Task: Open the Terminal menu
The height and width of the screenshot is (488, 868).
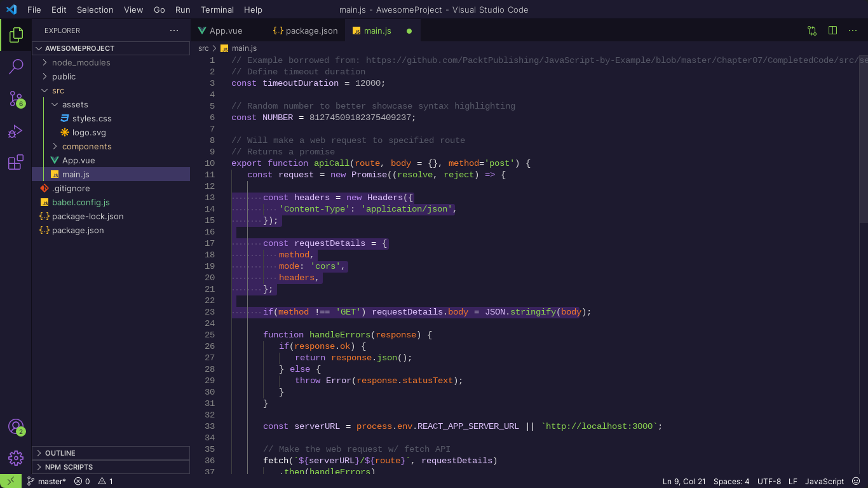Action: click(x=217, y=10)
